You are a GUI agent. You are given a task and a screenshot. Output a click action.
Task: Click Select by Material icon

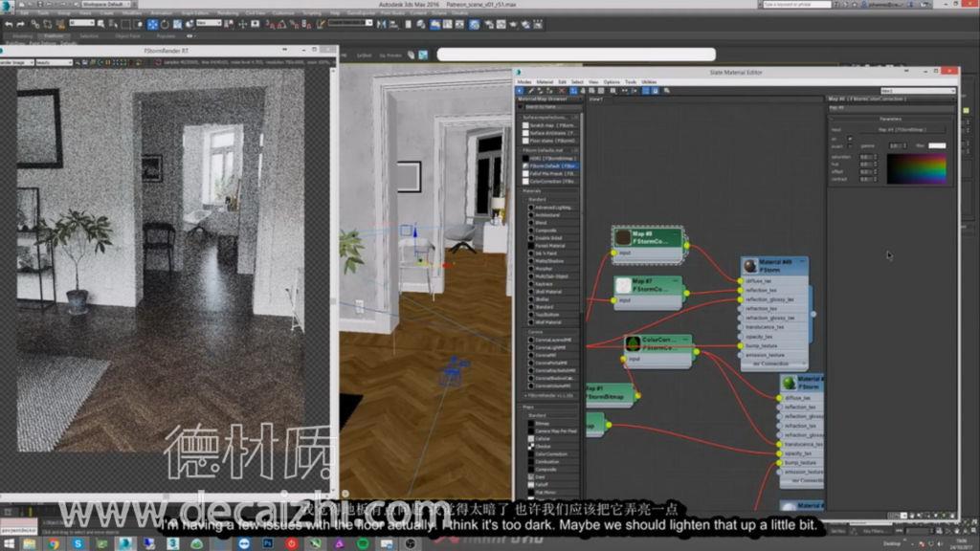click(667, 91)
